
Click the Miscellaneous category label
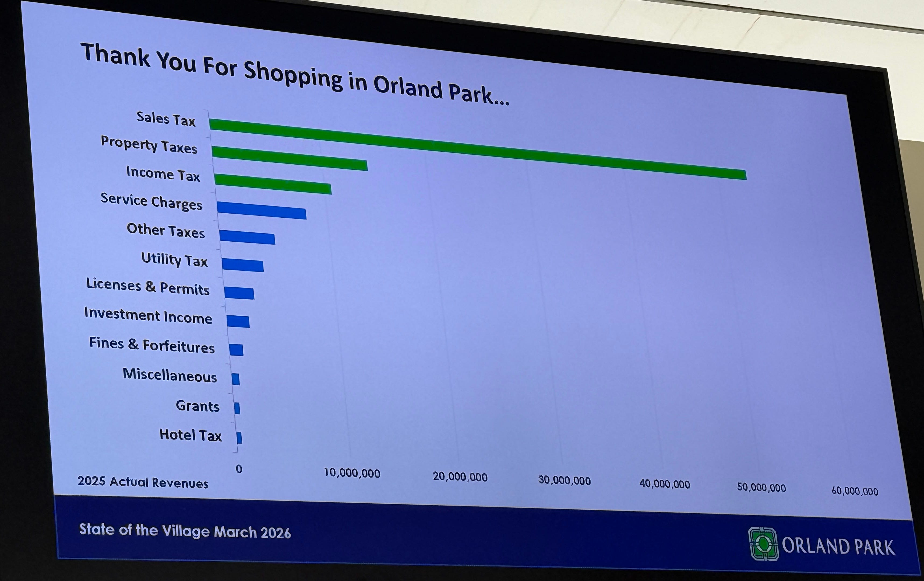170,375
